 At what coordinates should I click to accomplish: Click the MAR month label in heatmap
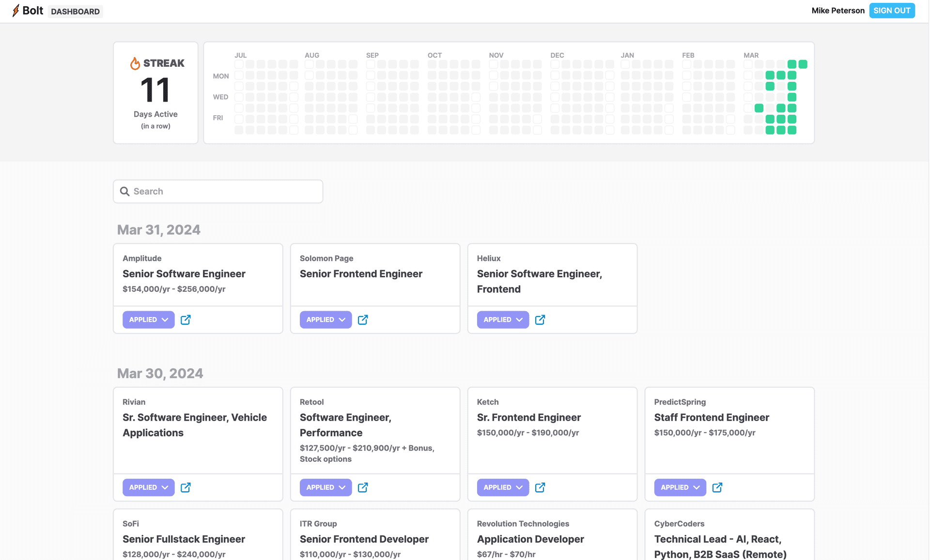[x=751, y=55]
